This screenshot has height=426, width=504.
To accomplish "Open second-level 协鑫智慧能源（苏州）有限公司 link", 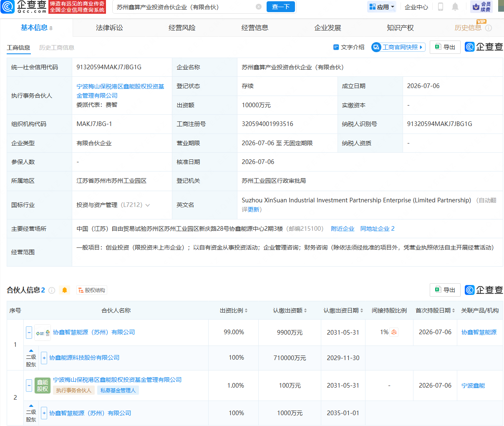I will 90,413.
